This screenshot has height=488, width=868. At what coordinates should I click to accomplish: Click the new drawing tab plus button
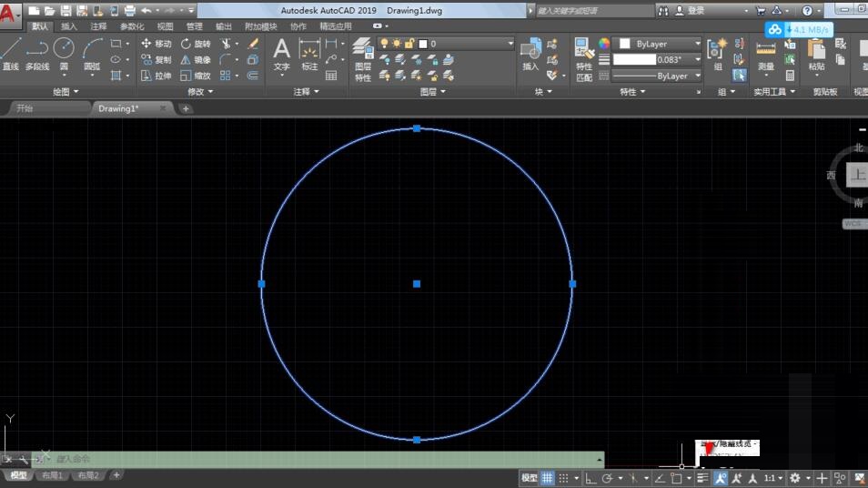pyautogui.click(x=186, y=108)
